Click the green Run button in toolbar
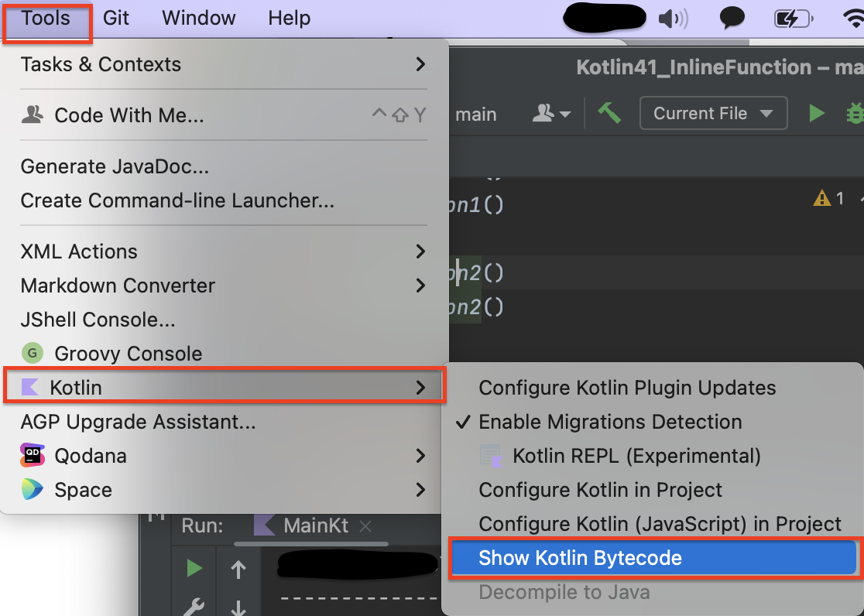Viewport: 864px width, 616px height. pos(817,114)
